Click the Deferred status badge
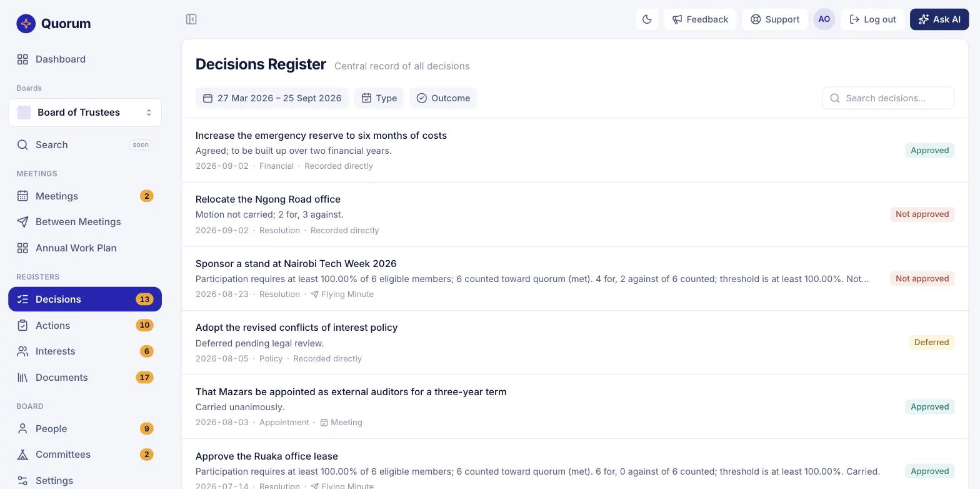 tap(931, 343)
